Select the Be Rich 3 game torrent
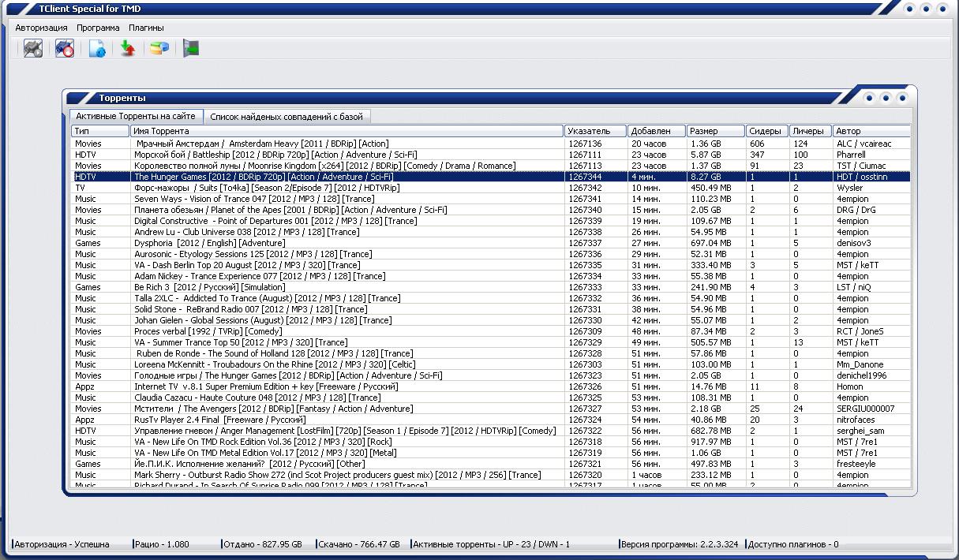The image size is (959, 560). [490, 287]
